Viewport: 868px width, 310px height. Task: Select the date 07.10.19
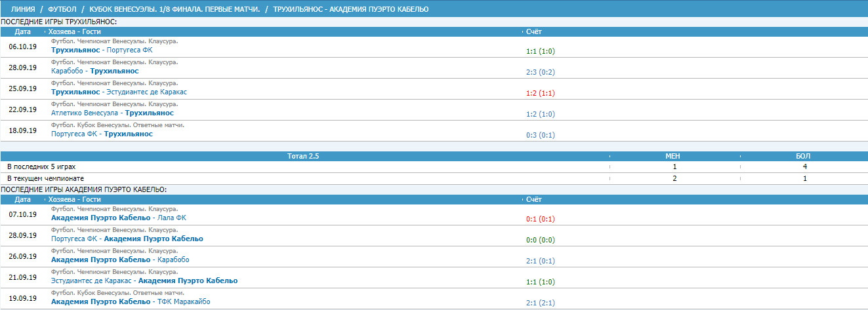pos(22,214)
